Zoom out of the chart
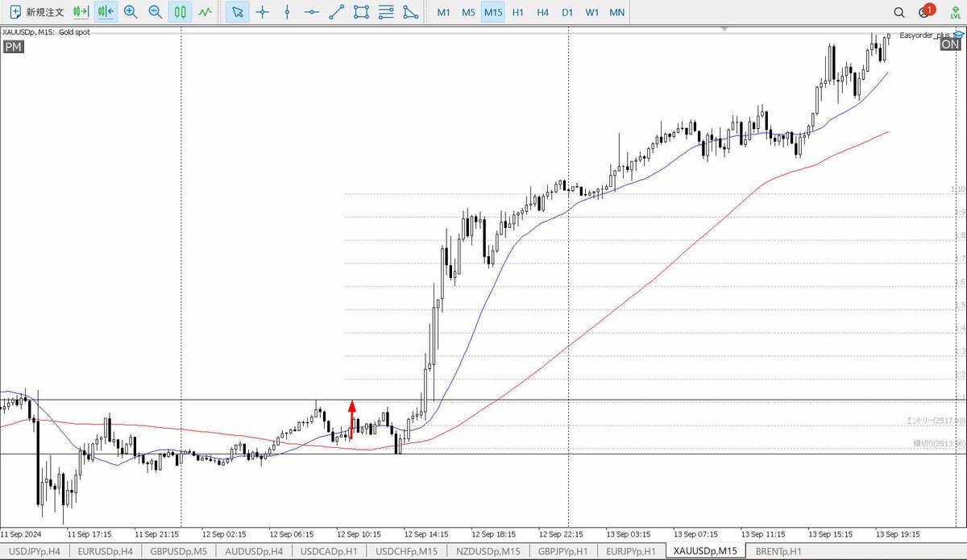The width and height of the screenshot is (967, 560). (156, 12)
